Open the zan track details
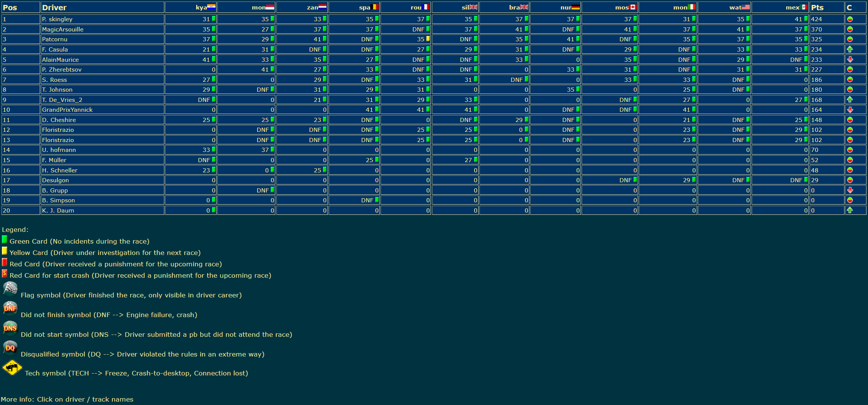The width and height of the screenshot is (868, 405). click(x=312, y=8)
